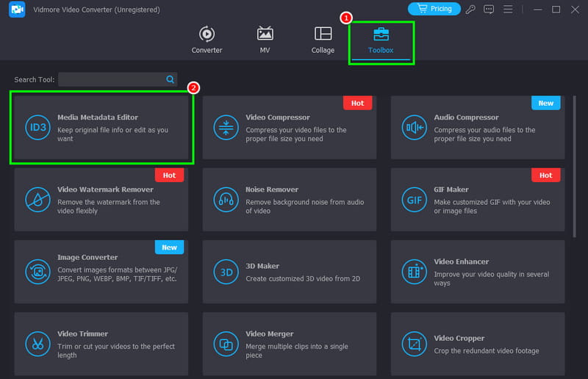Image resolution: width=588 pixels, height=379 pixels.
Task: Click the New badge on Image Converter
Action: pos(169,248)
